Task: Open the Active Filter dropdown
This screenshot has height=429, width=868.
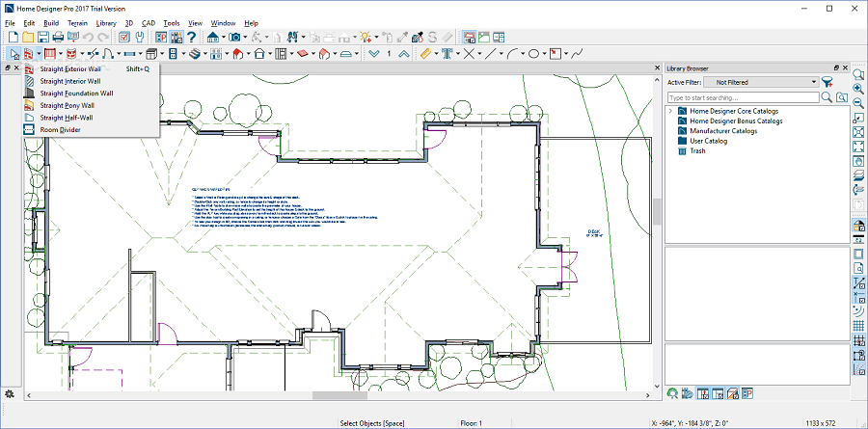Action: (x=761, y=82)
